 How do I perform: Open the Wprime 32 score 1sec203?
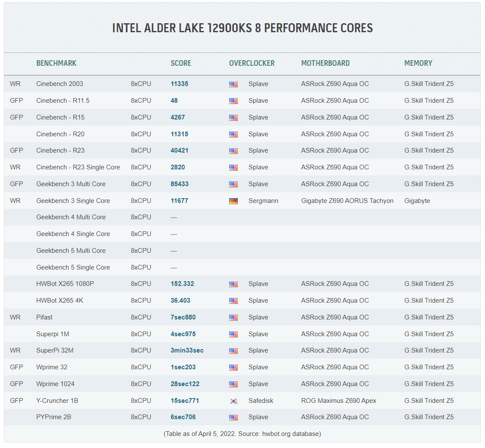pyautogui.click(x=183, y=367)
